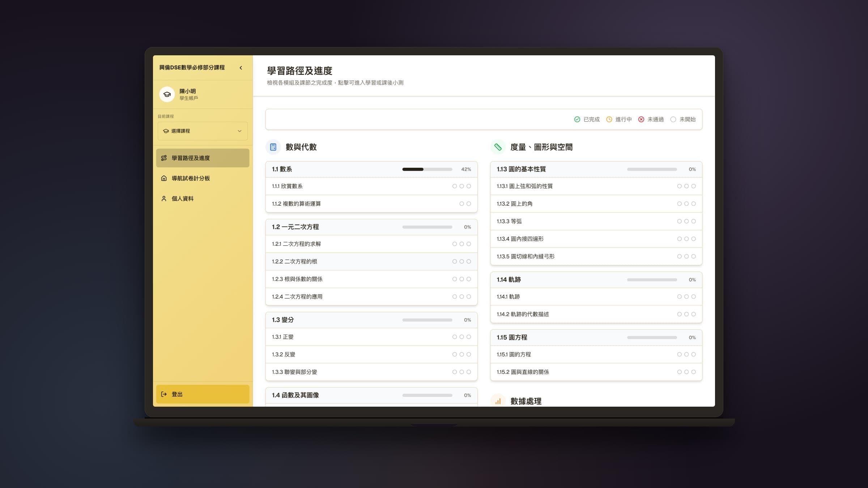868x488 pixels.
Task: Click the 登出 logout button
Action: click(x=203, y=394)
